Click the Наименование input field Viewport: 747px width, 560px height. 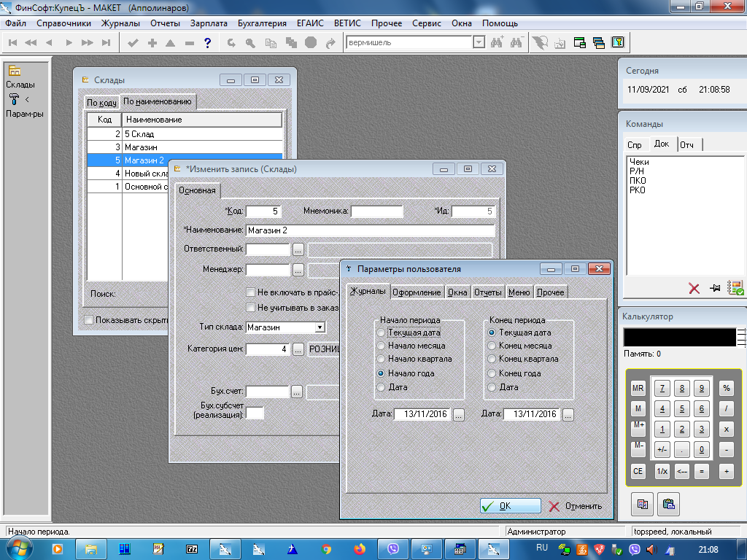click(370, 230)
